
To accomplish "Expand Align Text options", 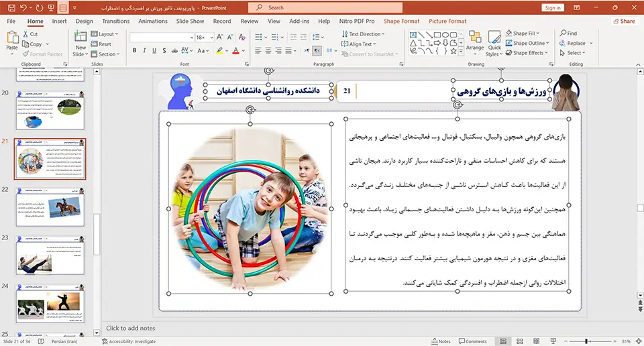I will coord(358,44).
